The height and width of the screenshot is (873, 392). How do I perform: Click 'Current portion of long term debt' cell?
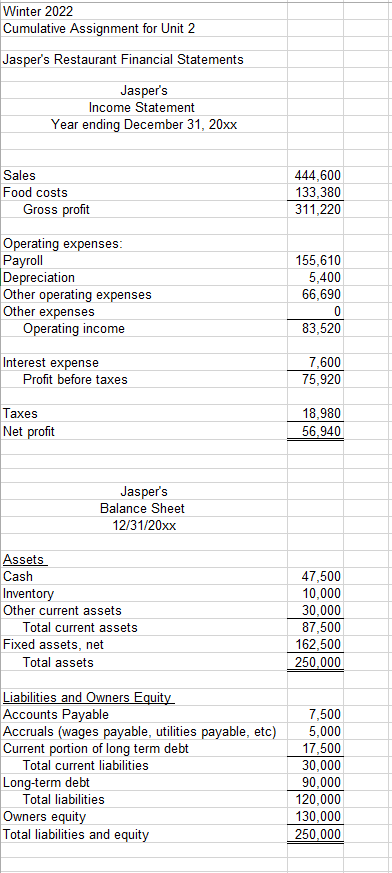pos(144,748)
